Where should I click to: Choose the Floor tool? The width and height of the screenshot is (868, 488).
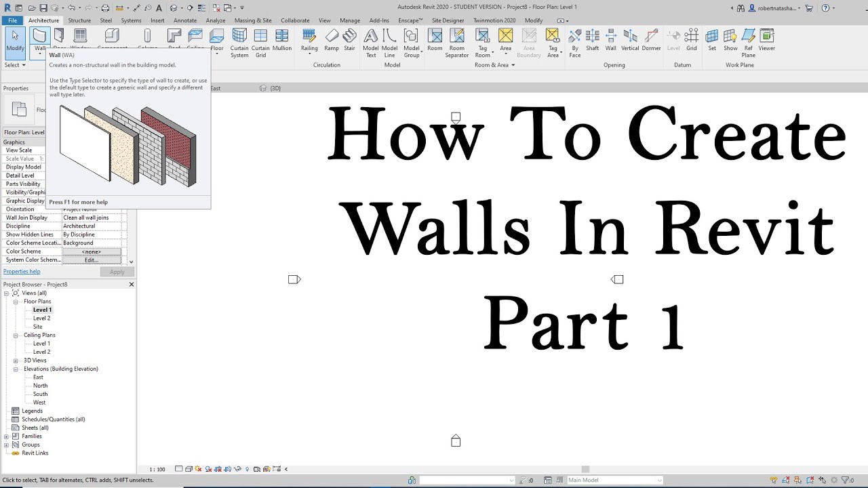click(x=217, y=41)
